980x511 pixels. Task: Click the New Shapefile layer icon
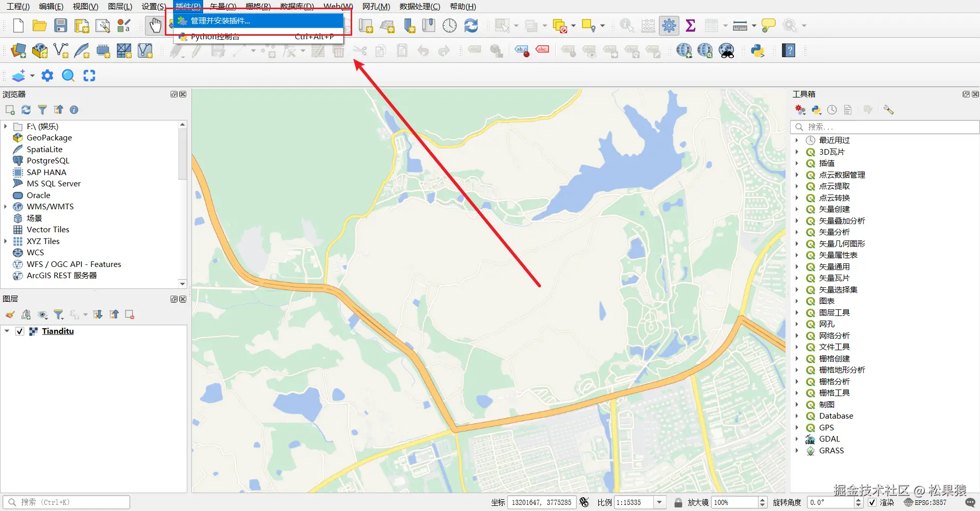61,51
